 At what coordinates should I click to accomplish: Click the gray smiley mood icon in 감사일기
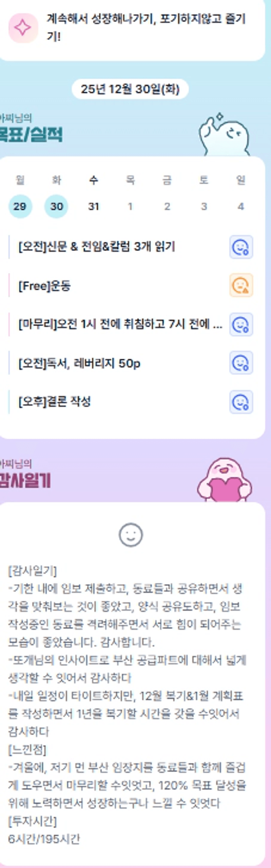pos(131,535)
